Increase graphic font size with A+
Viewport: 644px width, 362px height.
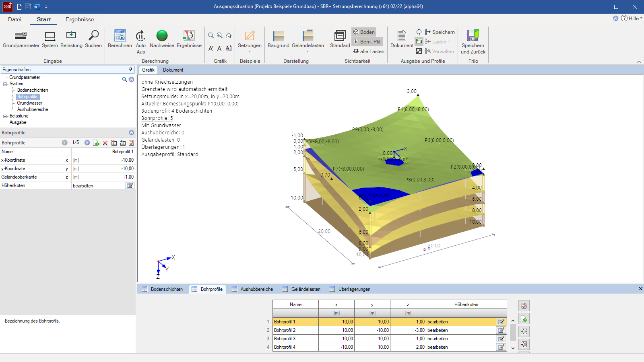(x=211, y=48)
